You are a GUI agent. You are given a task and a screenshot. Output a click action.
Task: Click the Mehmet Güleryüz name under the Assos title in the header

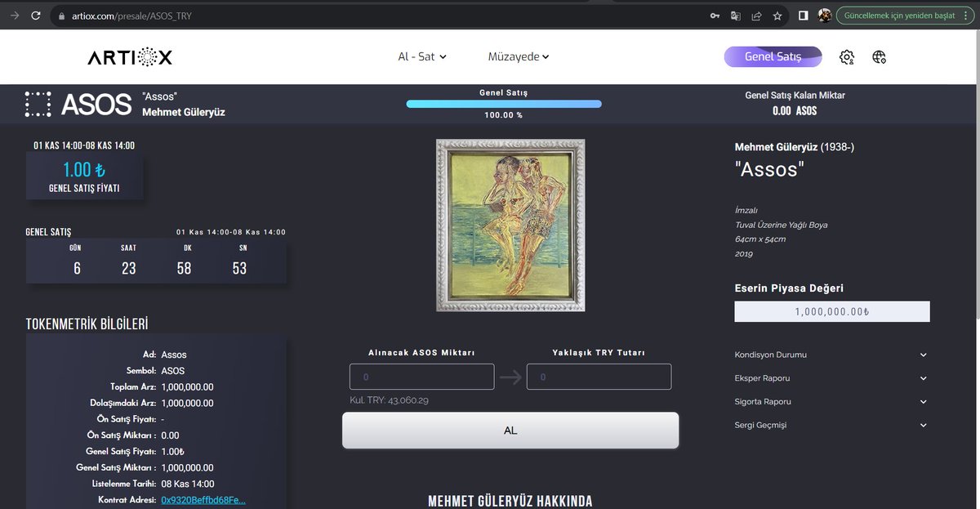pos(184,112)
